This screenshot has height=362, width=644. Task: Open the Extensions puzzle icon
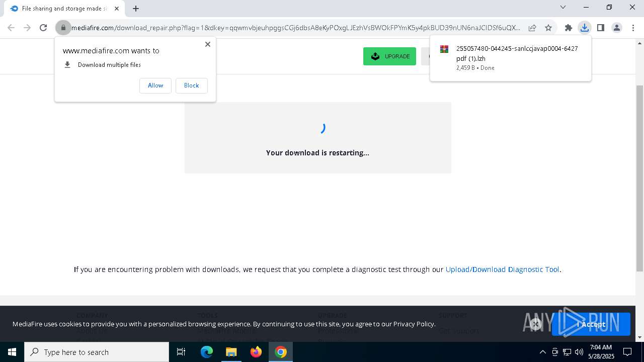pos(569,28)
